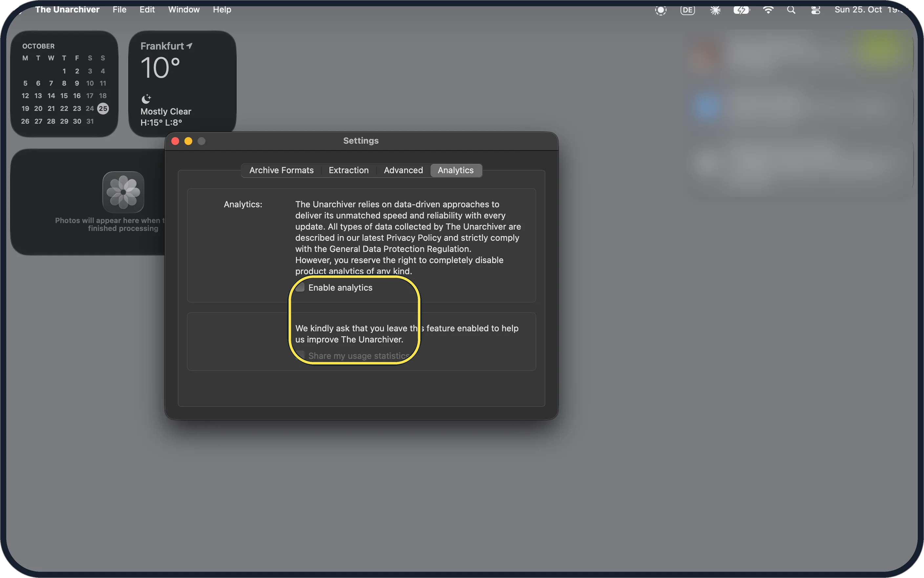The height and width of the screenshot is (578, 924).
Task: Open The Unarchiver app menu
Action: tap(67, 10)
